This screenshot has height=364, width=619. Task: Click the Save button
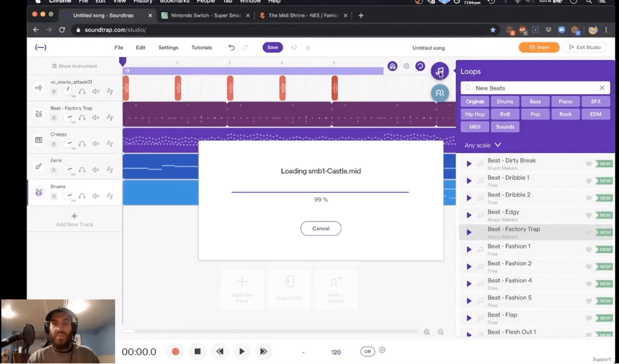272,47
